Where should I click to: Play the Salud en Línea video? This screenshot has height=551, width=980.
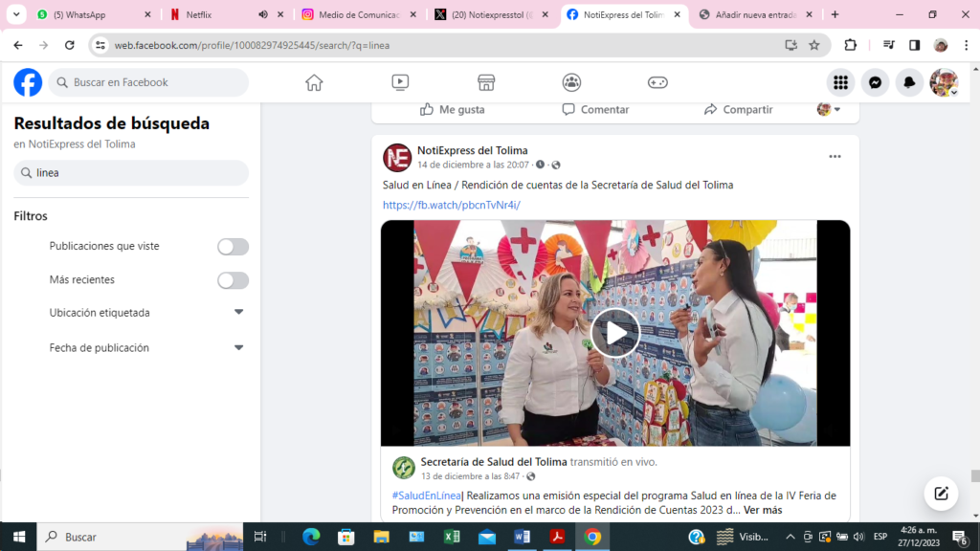(x=614, y=333)
